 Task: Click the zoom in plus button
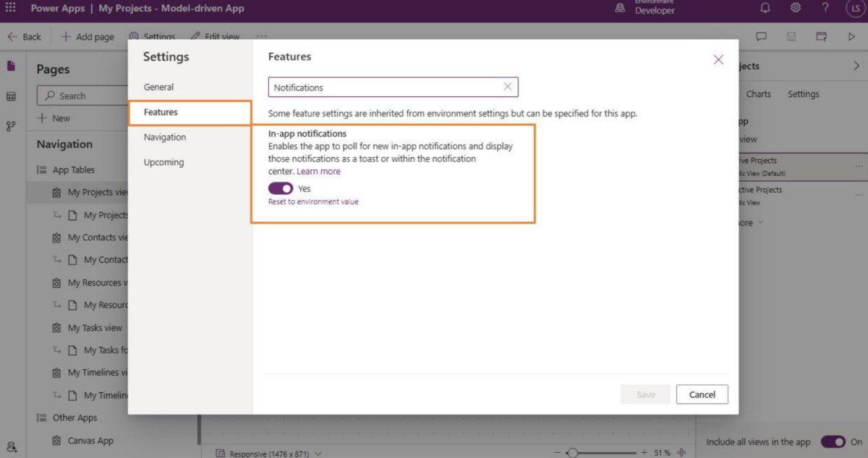(644, 453)
